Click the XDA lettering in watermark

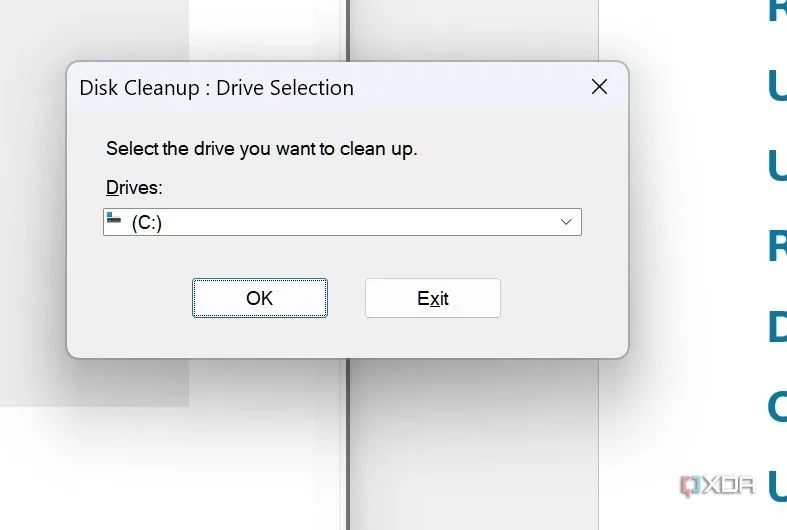click(x=728, y=485)
